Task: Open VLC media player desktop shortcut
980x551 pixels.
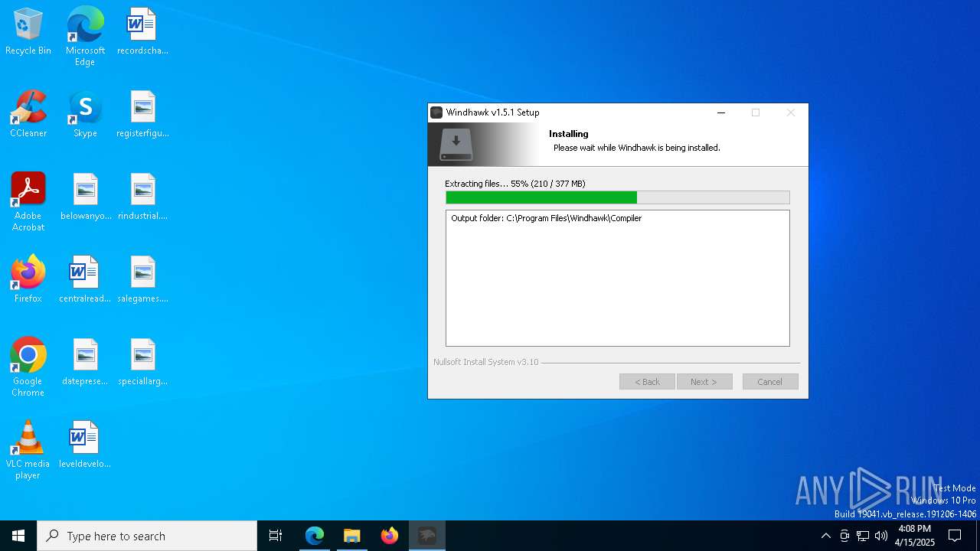Action: point(28,450)
